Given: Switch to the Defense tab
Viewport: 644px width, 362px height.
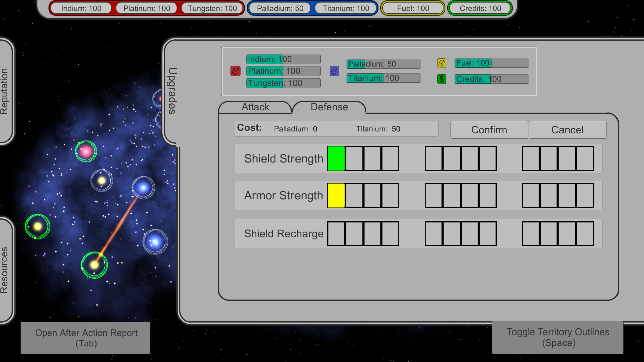Looking at the screenshot, I should [x=329, y=107].
